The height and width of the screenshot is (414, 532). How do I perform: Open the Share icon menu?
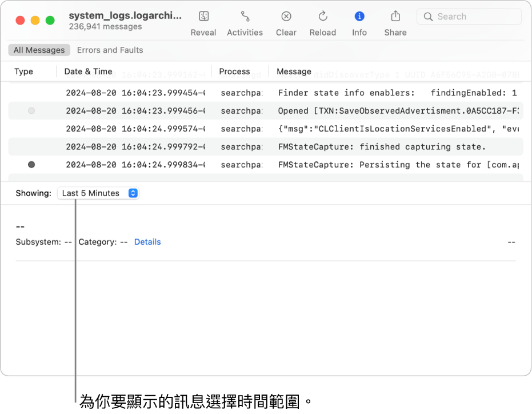point(395,16)
